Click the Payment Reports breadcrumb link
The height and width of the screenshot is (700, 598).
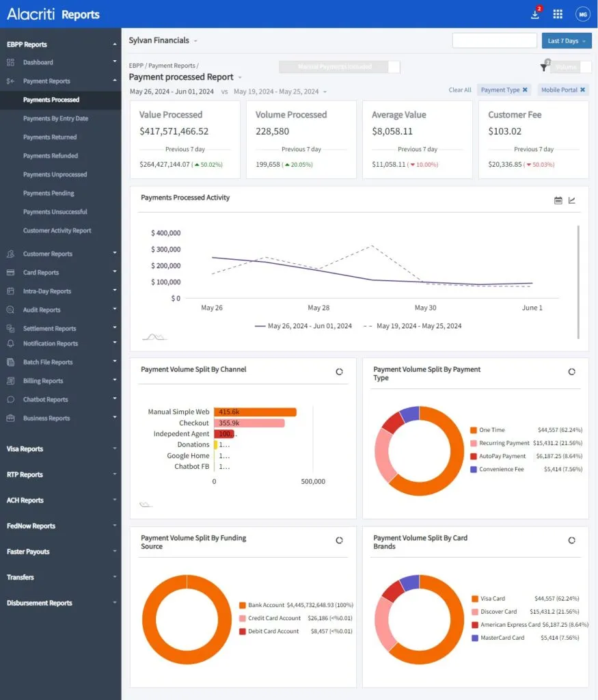pos(172,66)
